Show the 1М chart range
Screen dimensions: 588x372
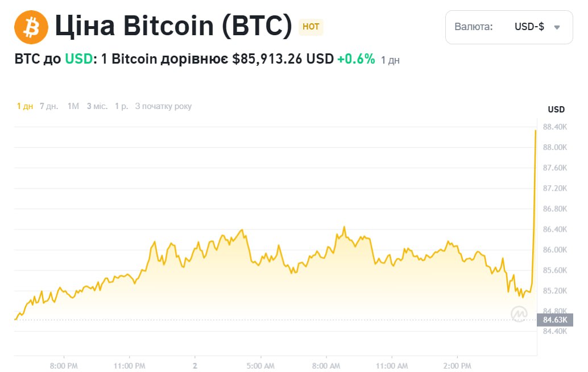(73, 106)
